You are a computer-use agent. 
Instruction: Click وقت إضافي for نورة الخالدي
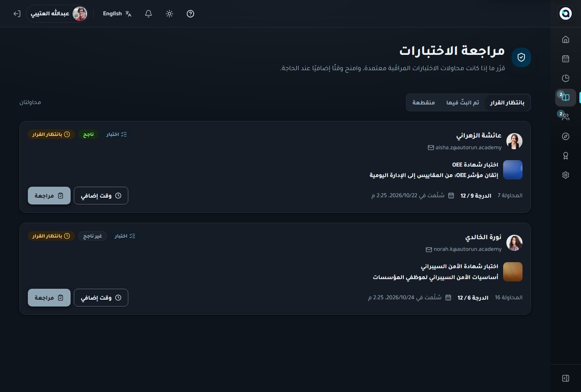coord(101,298)
